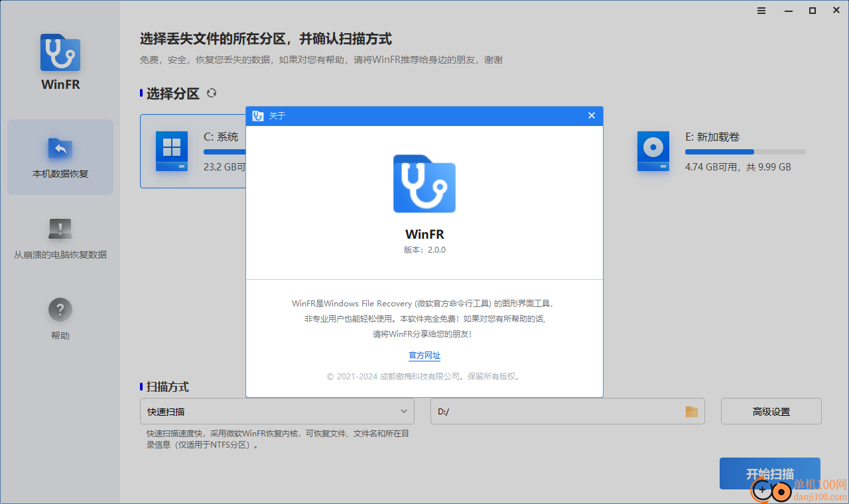This screenshot has width=849, height=504.
Task: Select 本机数据恢复 in the sidebar
Action: [60, 157]
